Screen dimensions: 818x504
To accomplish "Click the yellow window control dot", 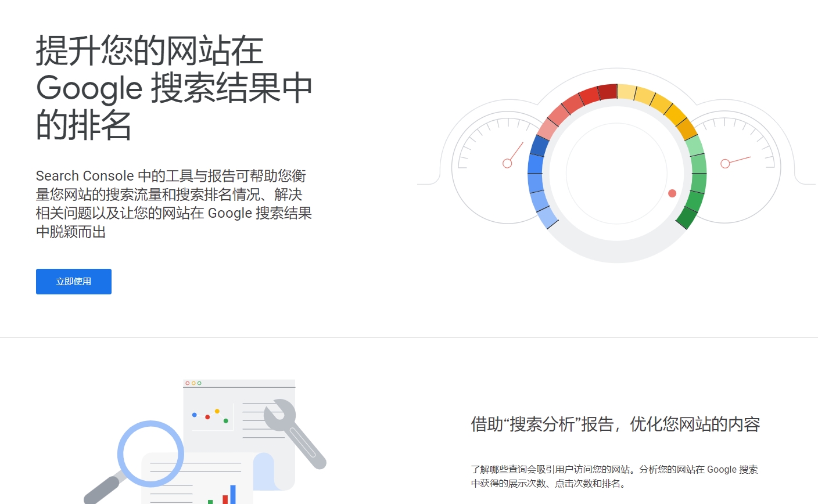I will pos(193,383).
